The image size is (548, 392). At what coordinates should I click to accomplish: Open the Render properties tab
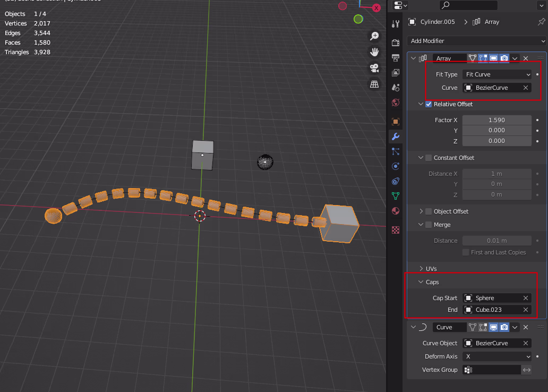[396, 42]
